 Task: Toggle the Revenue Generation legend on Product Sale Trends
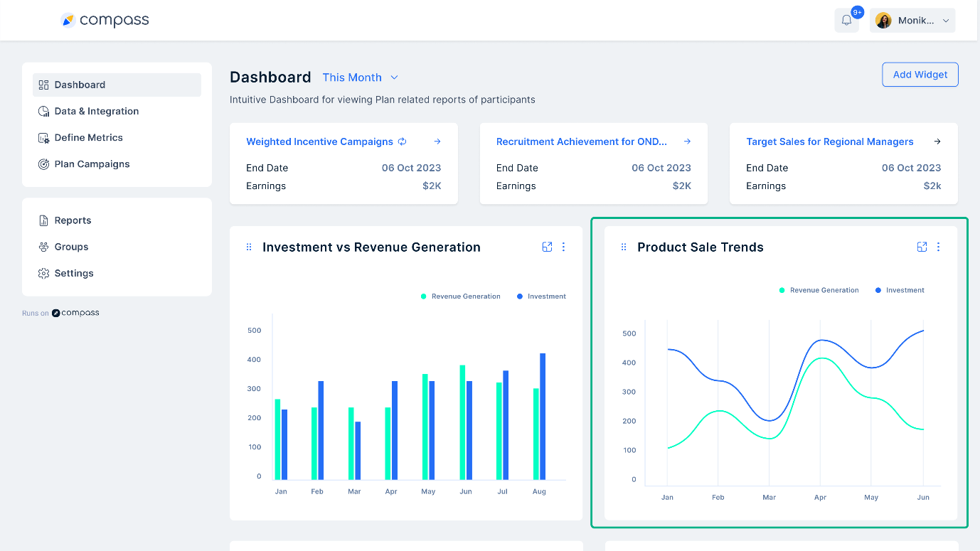click(x=819, y=290)
